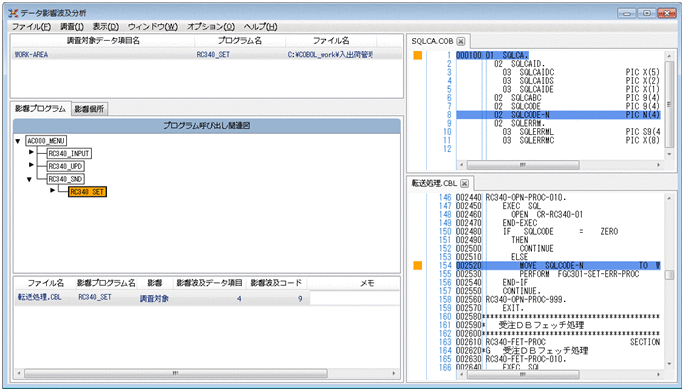Click SQLCA.COB scrollbar down arrow
Screen dimensions: 685x392
pyautogui.click(x=669, y=154)
